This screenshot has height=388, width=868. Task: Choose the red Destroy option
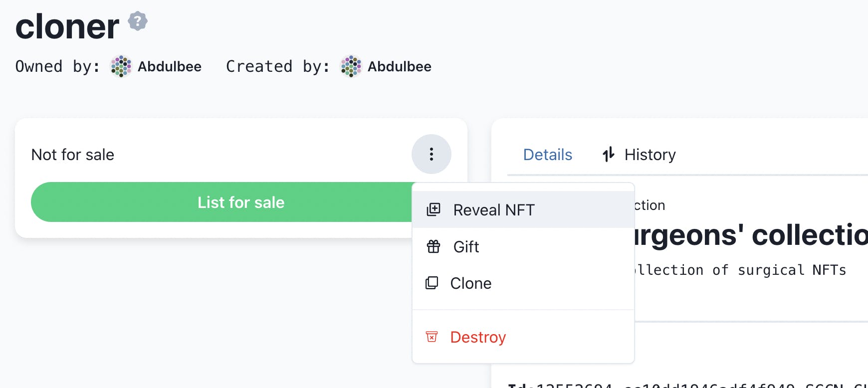click(x=523, y=337)
